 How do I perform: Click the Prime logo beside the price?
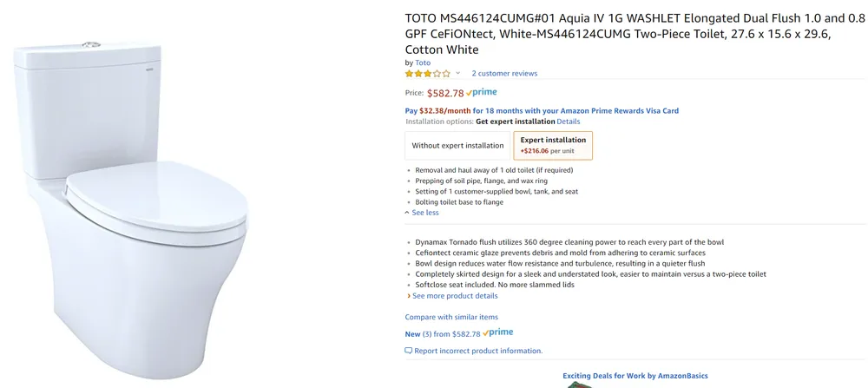[x=482, y=92]
